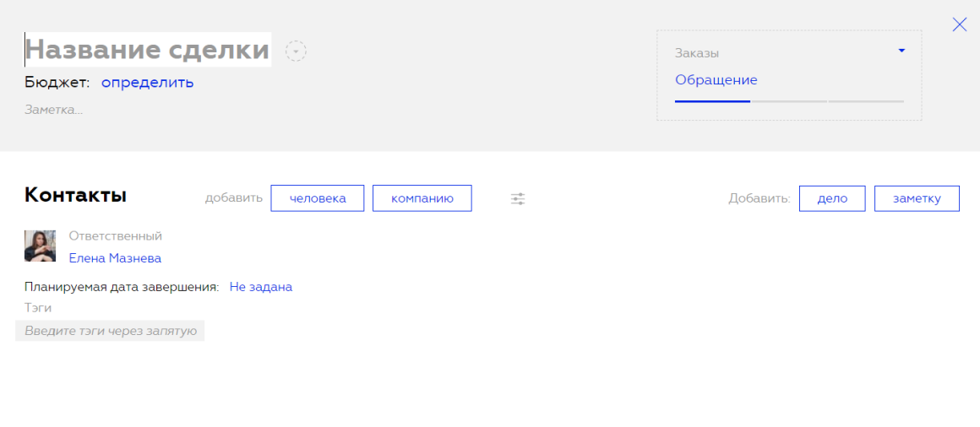The image size is (980, 427).
Task: Focus the Название сделки title field
Action: pos(148,49)
